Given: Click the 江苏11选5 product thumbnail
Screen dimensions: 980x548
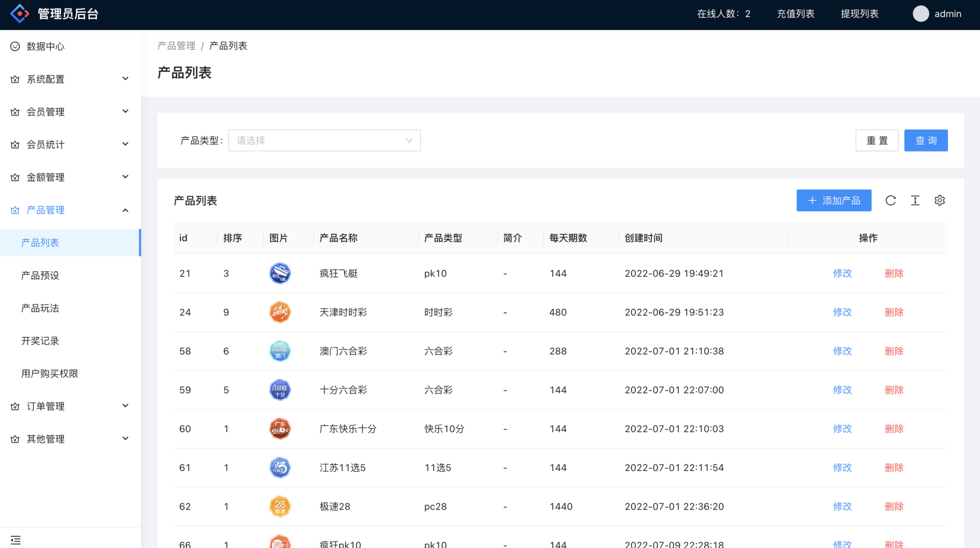Looking at the screenshot, I should 279,467.
